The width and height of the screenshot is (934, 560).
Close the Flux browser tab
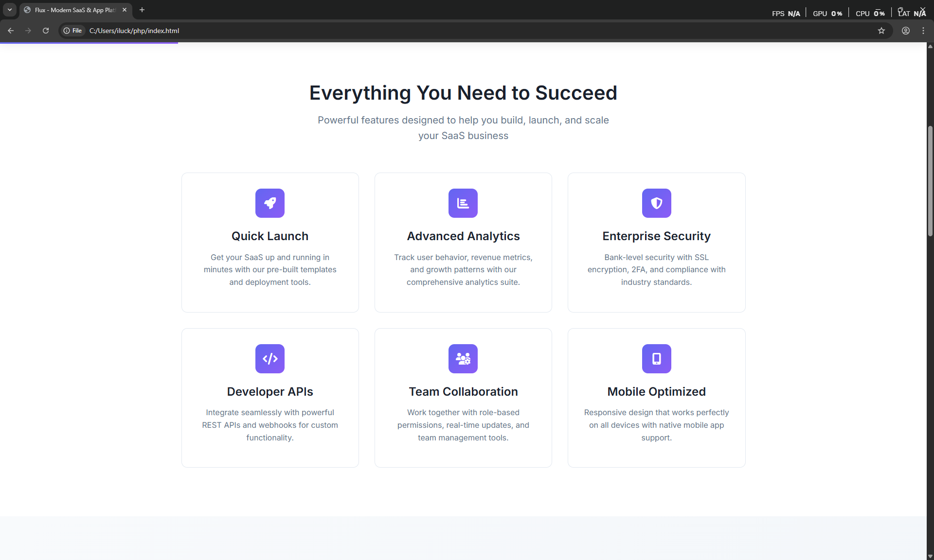pos(125,10)
